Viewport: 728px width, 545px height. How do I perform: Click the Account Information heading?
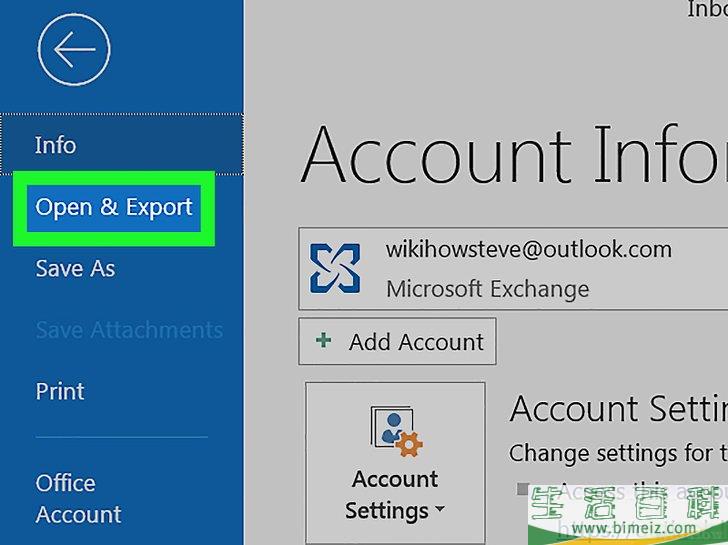(x=514, y=155)
